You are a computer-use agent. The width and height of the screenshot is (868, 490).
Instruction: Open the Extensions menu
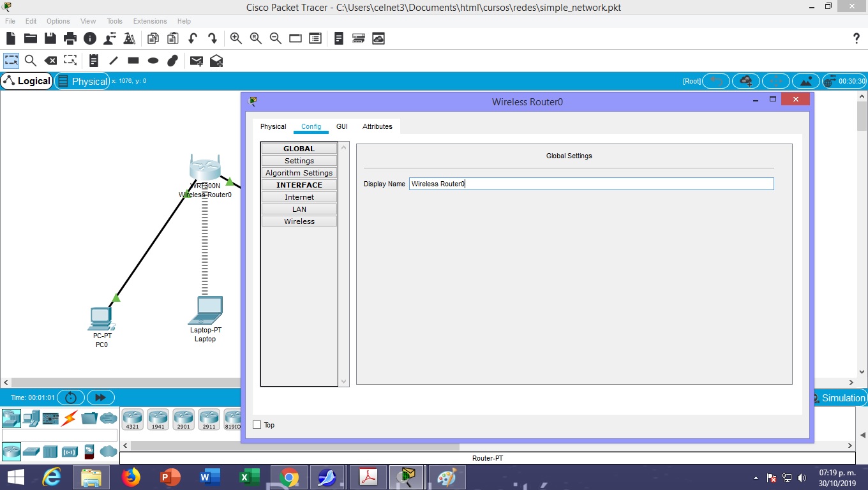click(150, 21)
